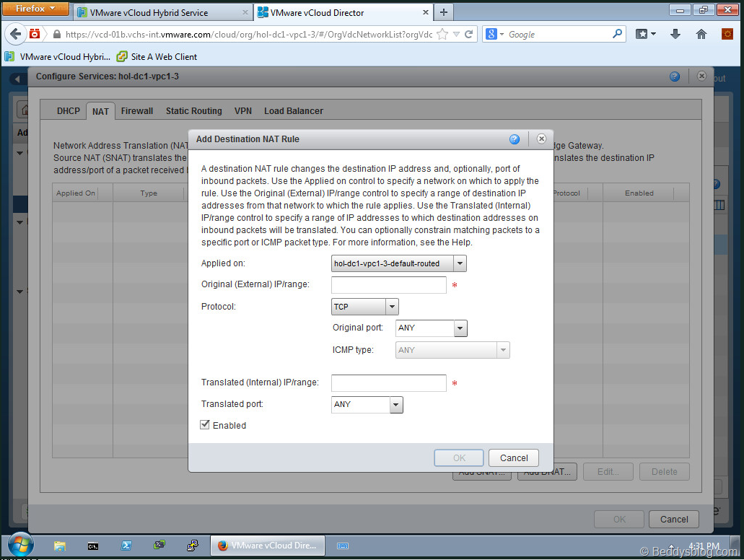Open the Firewall tab

click(137, 111)
